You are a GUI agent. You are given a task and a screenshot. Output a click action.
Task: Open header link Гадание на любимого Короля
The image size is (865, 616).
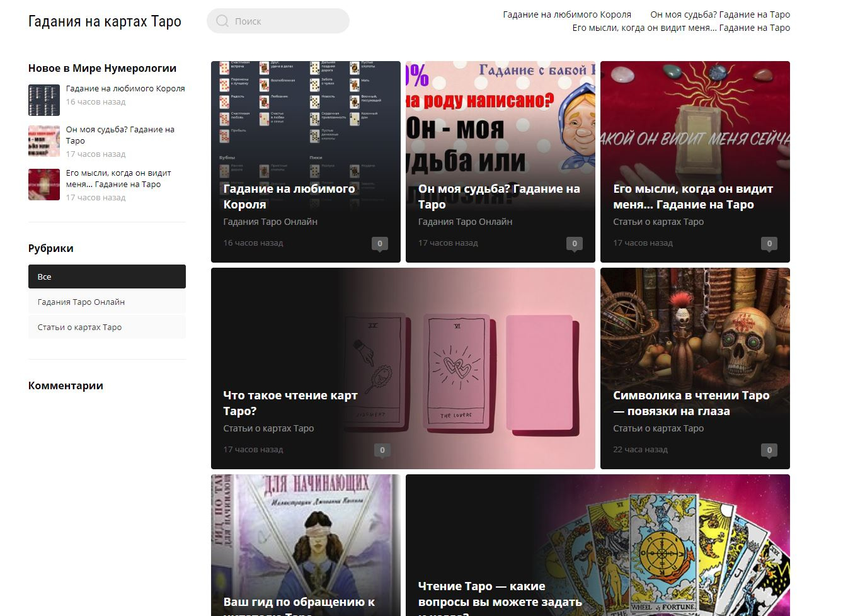(567, 14)
